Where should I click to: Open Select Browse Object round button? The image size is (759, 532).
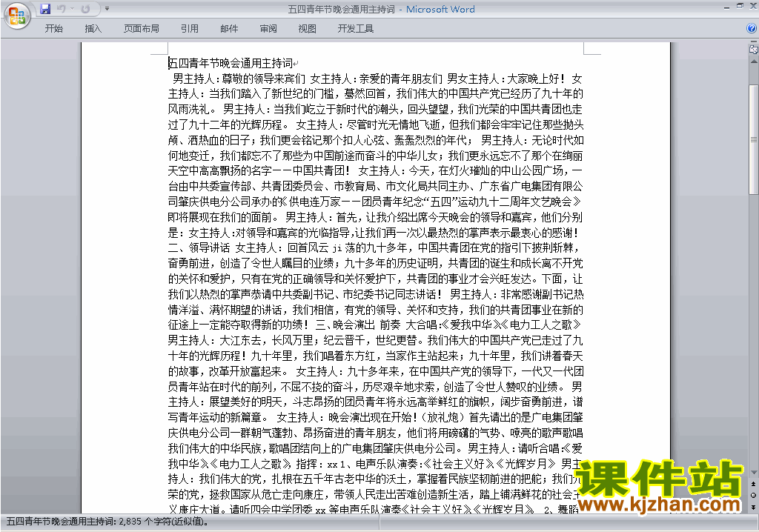753,495
